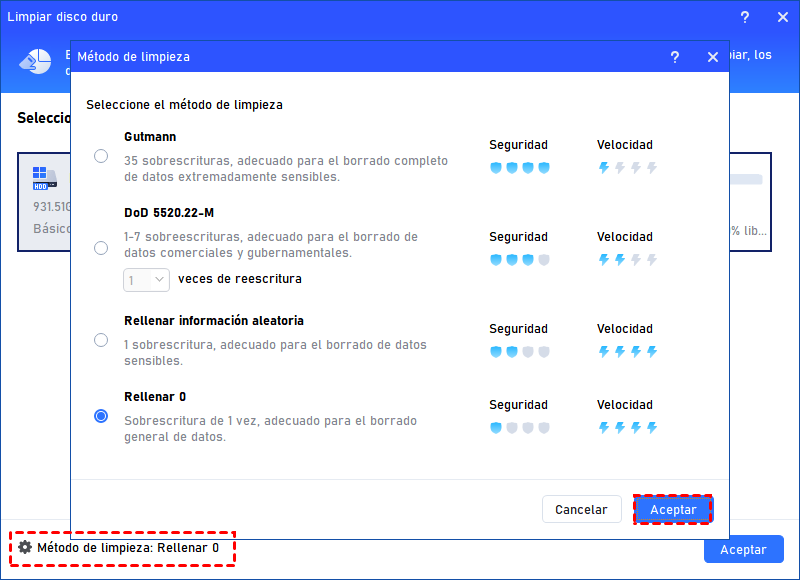
Task: Confirm with highlighted Aceptar in dialog
Action: [x=672, y=510]
